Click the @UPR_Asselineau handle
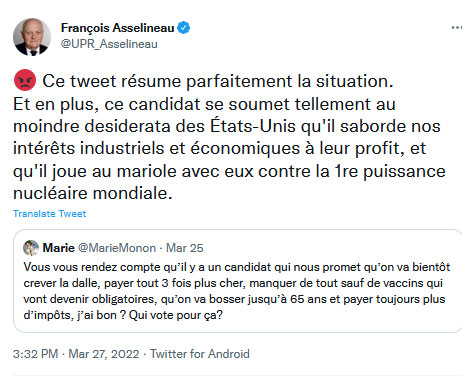 [x=109, y=44]
